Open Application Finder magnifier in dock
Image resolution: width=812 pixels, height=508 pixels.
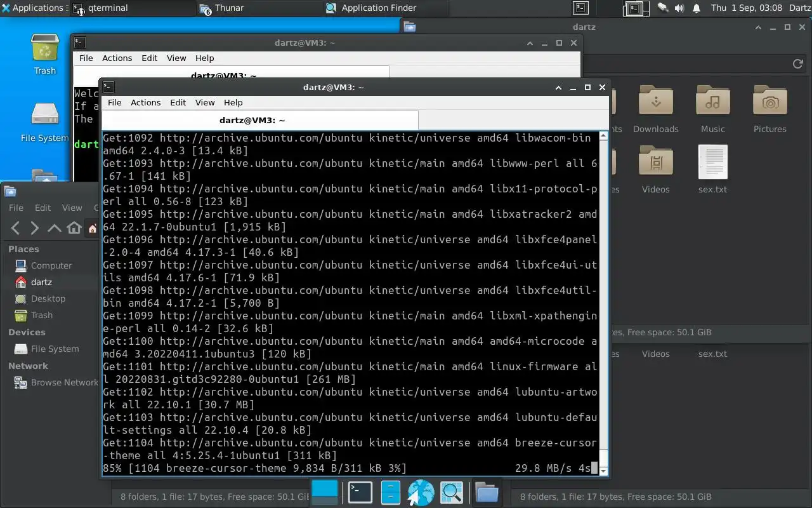[452, 492]
